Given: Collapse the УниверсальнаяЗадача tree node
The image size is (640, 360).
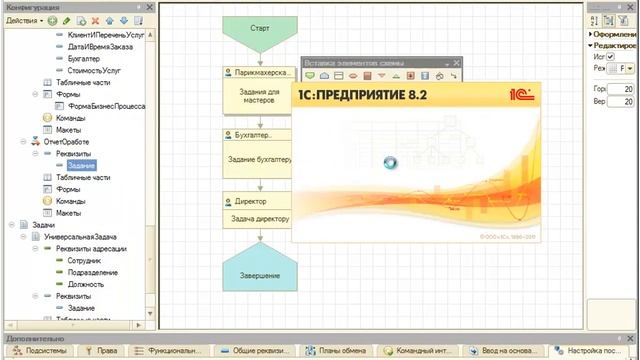Looking at the screenshot, I should point(23,236).
